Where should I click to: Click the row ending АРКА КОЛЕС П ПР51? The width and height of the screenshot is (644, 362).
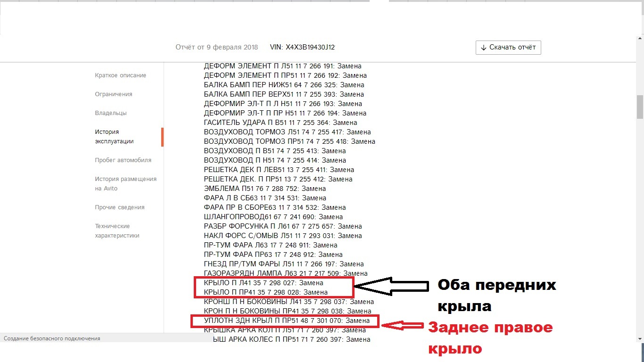coord(291,339)
